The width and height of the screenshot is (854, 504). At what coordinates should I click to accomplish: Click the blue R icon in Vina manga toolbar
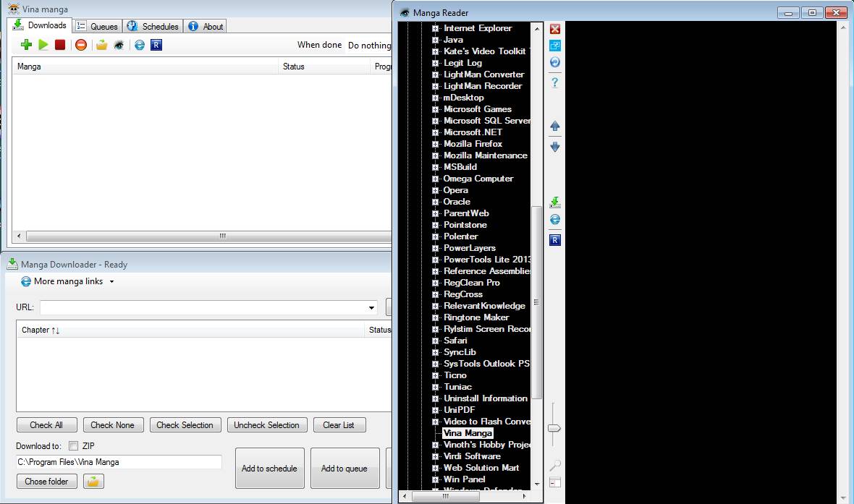coord(156,45)
